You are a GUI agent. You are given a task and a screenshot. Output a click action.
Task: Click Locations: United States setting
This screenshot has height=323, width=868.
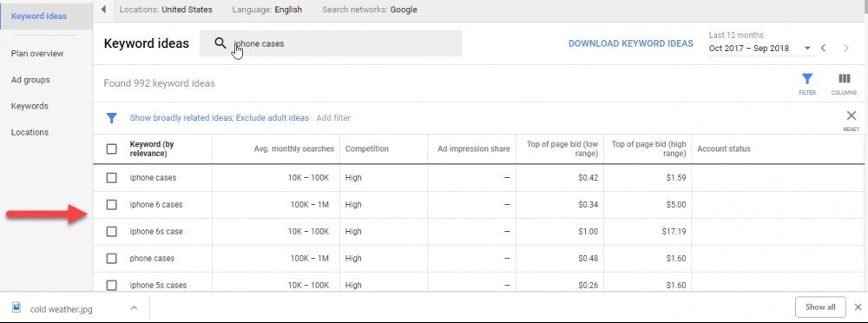(x=166, y=10)
